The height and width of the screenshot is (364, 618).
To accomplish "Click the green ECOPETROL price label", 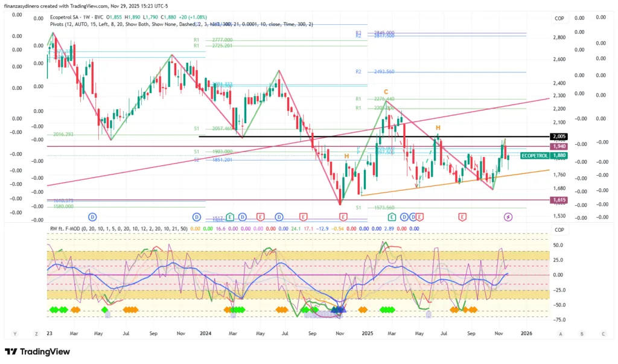I will coord(534,155).
